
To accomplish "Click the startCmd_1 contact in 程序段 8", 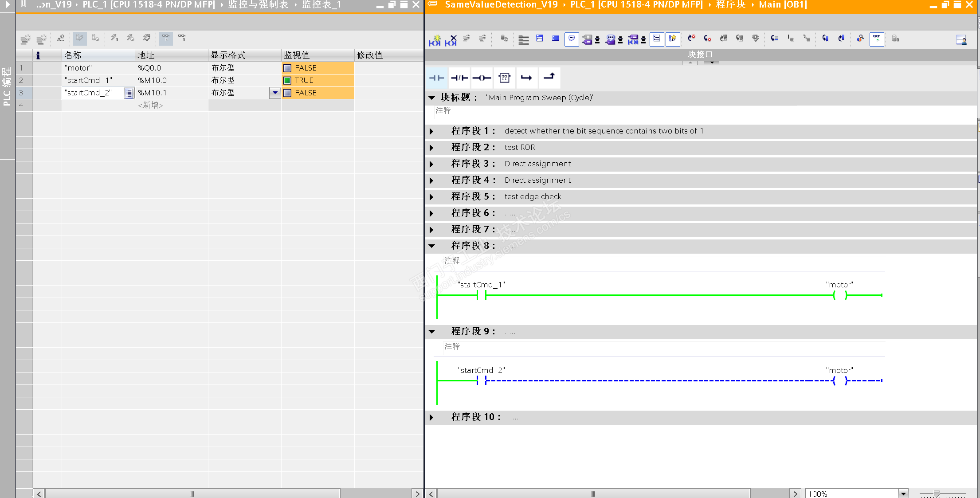I will [x=482, y=295].
